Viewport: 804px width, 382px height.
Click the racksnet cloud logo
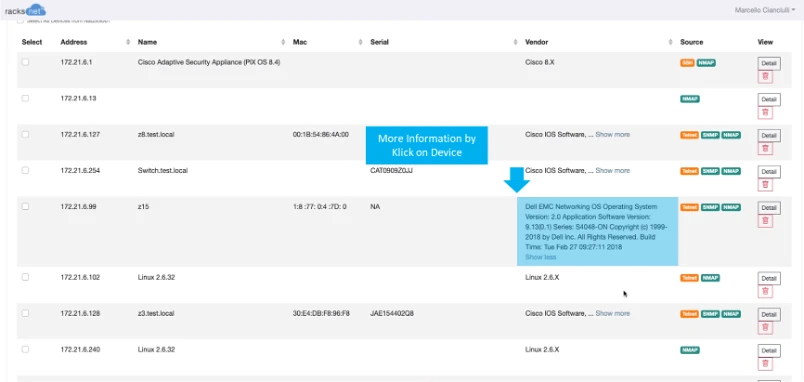tap(25, 10)
